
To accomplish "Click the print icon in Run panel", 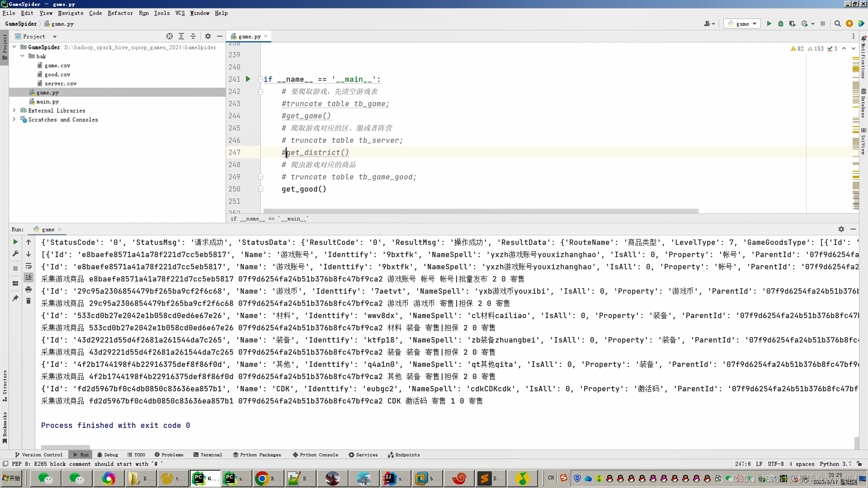I will [x=28, y=289].
